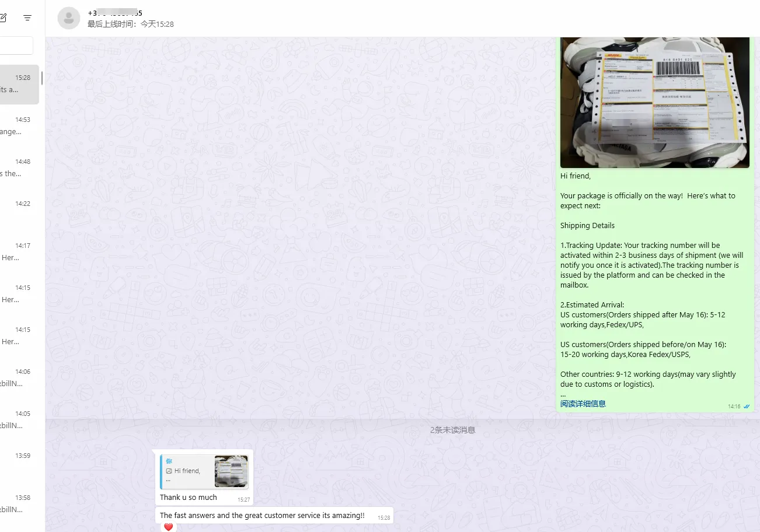Open the DHL waybill photo on sneakers

[x=655, y=103]
